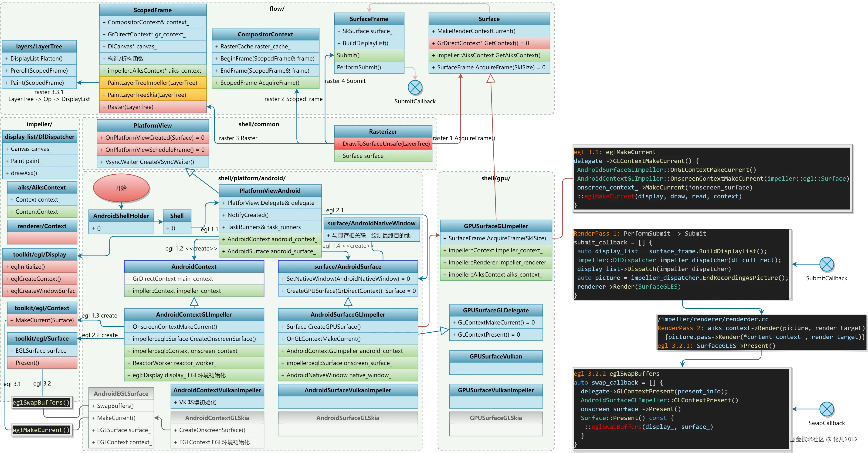Image resolution: width=868 pixels, height=453 pixels.
Task: Click the CompositorContext class header
Action: point(265,34)
